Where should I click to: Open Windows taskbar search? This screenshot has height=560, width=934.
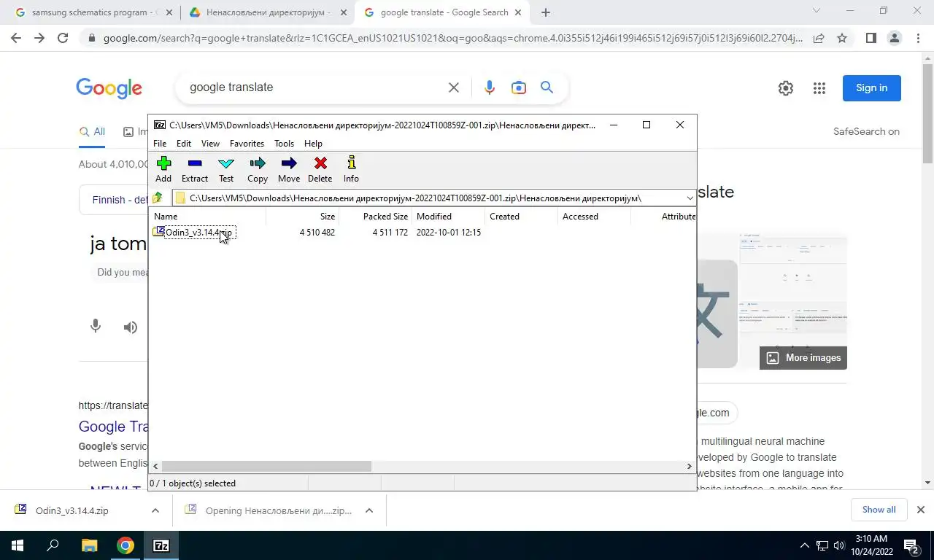point(53,545)
